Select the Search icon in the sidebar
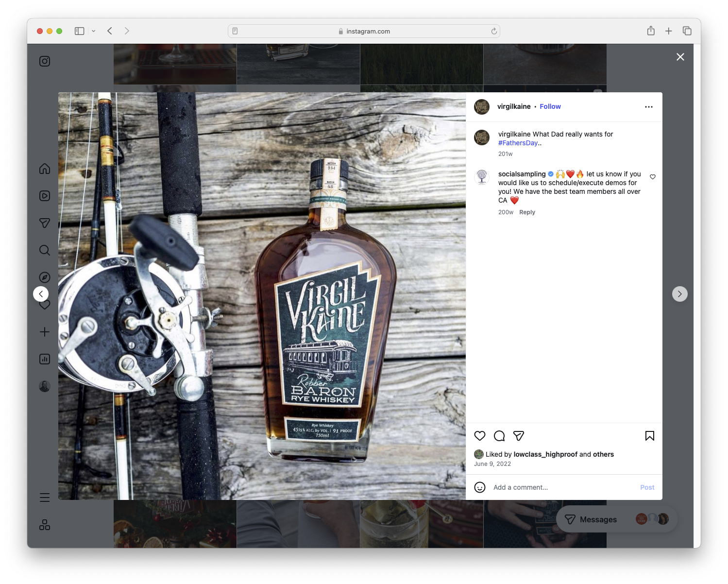 pyautogui.click(x=44, y=250)
